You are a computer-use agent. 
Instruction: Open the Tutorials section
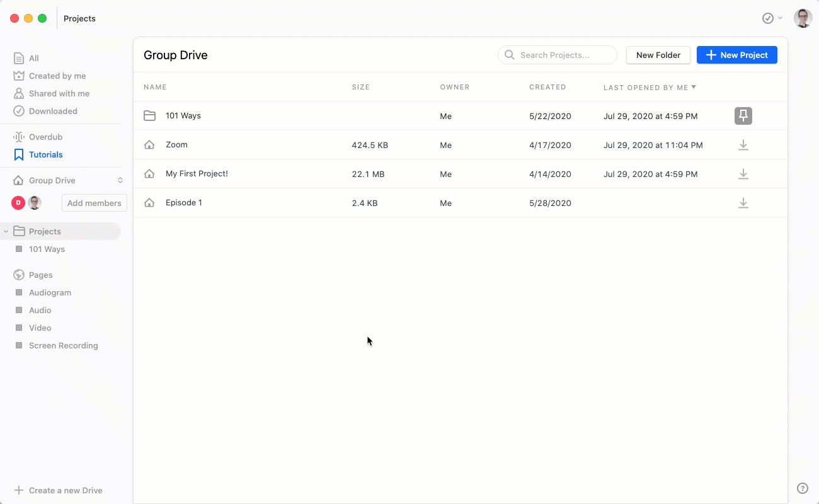(x=46, y=154)
